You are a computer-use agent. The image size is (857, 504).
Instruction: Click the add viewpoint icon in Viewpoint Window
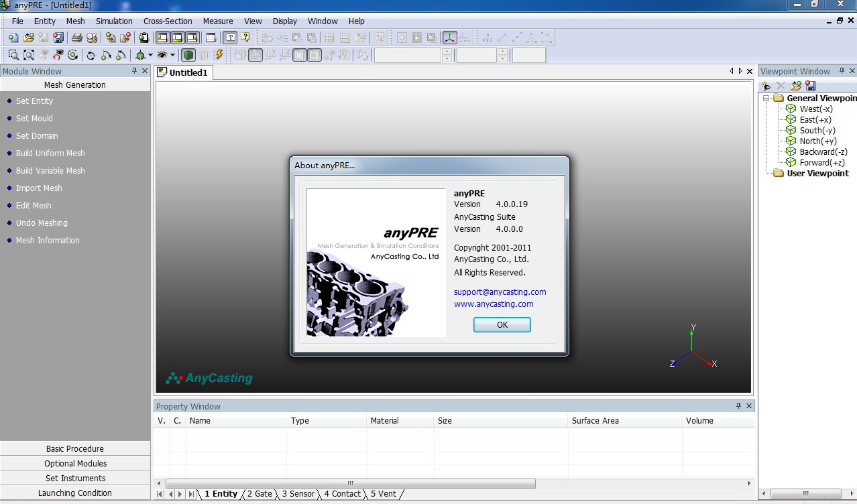click(x=766, y=86)
